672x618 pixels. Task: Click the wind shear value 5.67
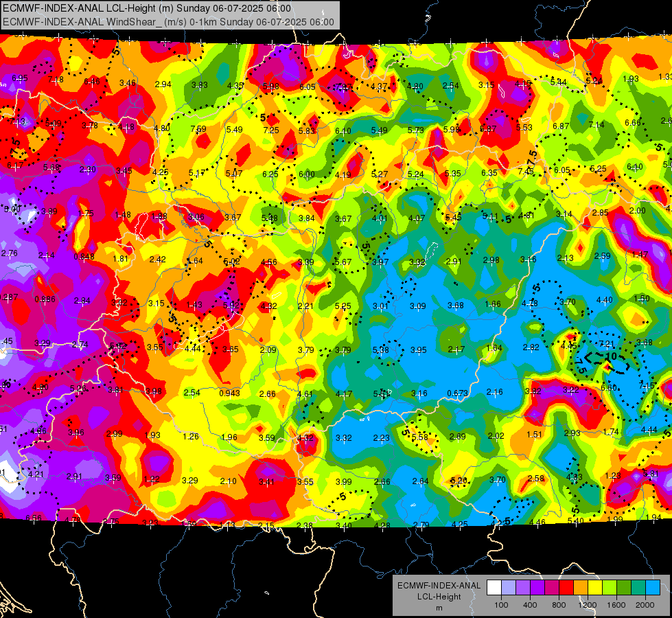point(343,262)
